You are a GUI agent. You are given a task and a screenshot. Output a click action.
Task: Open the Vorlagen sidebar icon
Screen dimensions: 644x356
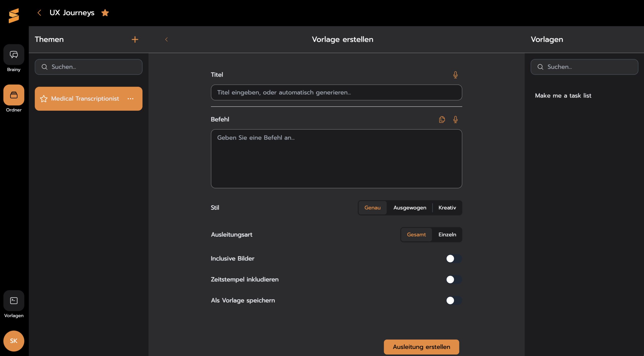14,300
